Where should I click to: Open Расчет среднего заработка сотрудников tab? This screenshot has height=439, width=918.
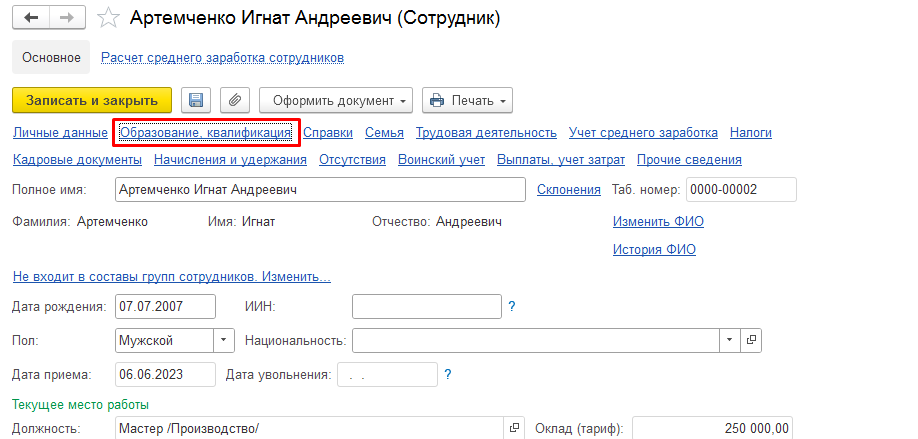[x=222, y=58]
